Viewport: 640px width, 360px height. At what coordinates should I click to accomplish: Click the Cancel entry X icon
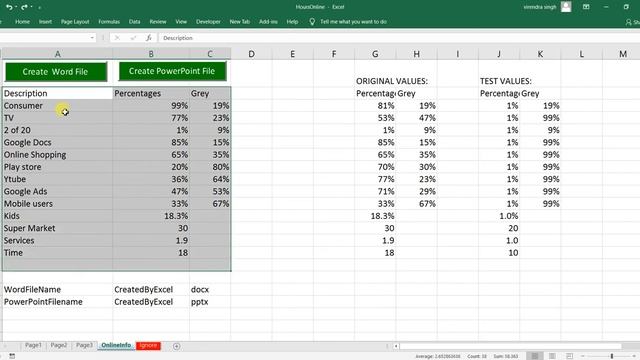[x=117, y=38]
